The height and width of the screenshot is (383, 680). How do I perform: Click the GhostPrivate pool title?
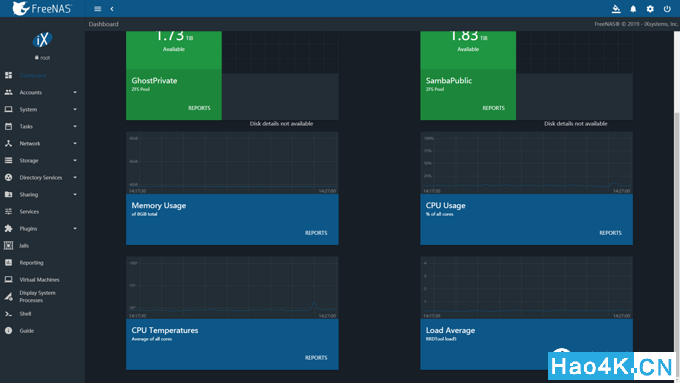coord(154,81)
